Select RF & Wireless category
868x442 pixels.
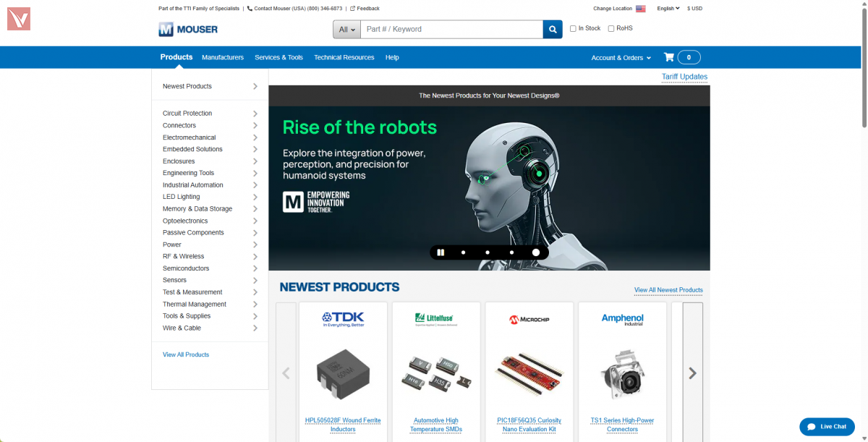[183, 256]
